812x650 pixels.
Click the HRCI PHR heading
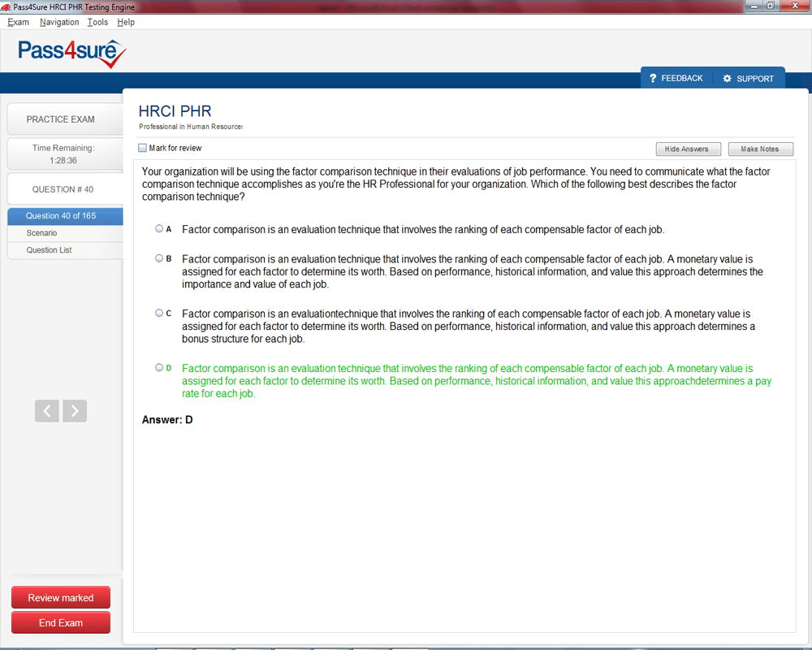click(x=175, y=111)
